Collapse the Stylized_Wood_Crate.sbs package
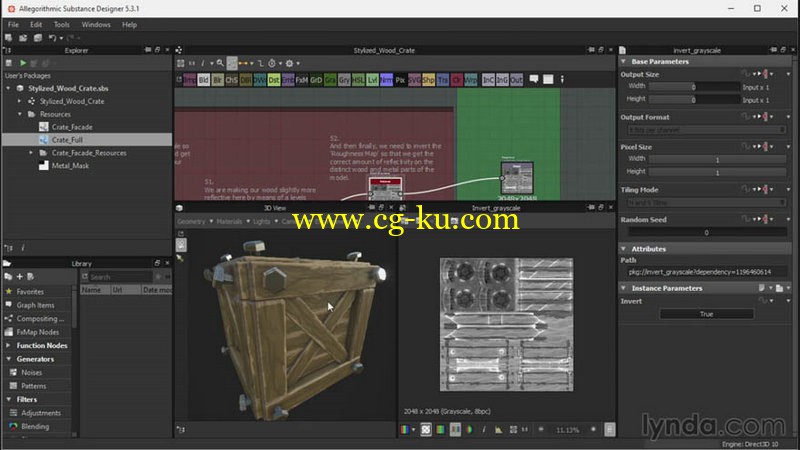 click(x=8, y=88)
